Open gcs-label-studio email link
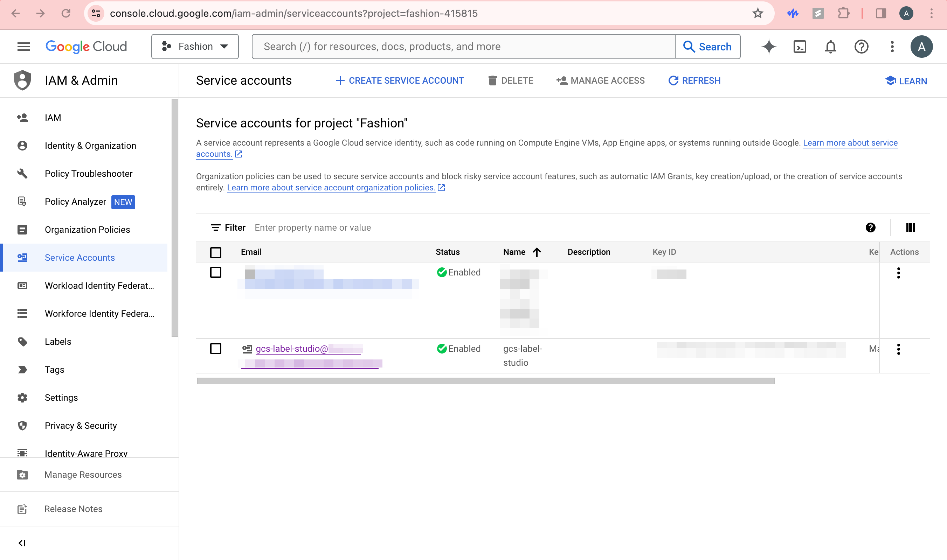 [291, 349]
